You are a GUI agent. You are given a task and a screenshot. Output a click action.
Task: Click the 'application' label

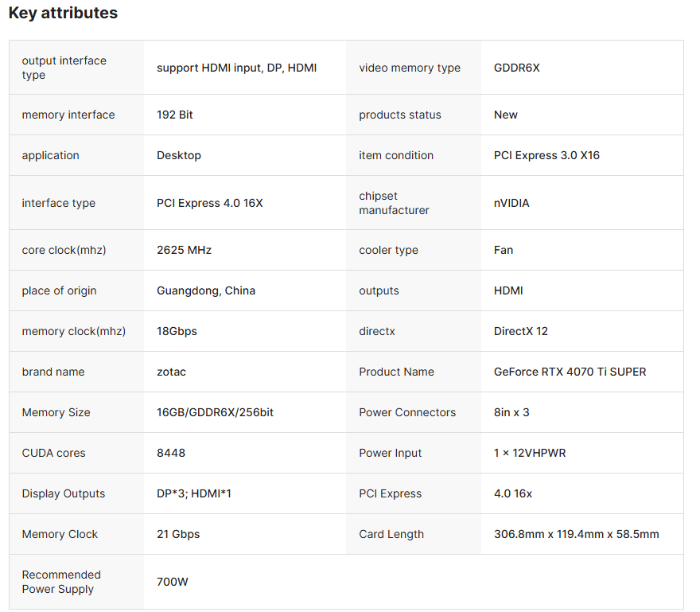coord(50,155)
